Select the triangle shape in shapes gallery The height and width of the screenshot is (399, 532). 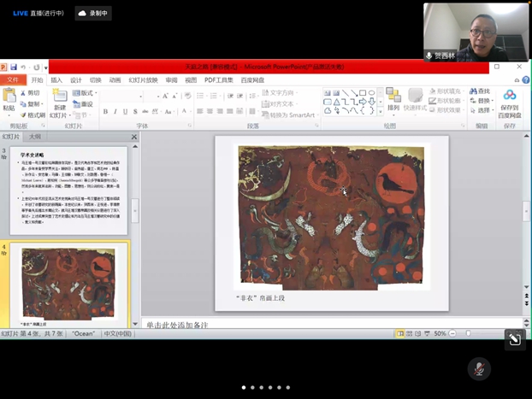coord(337,102)
